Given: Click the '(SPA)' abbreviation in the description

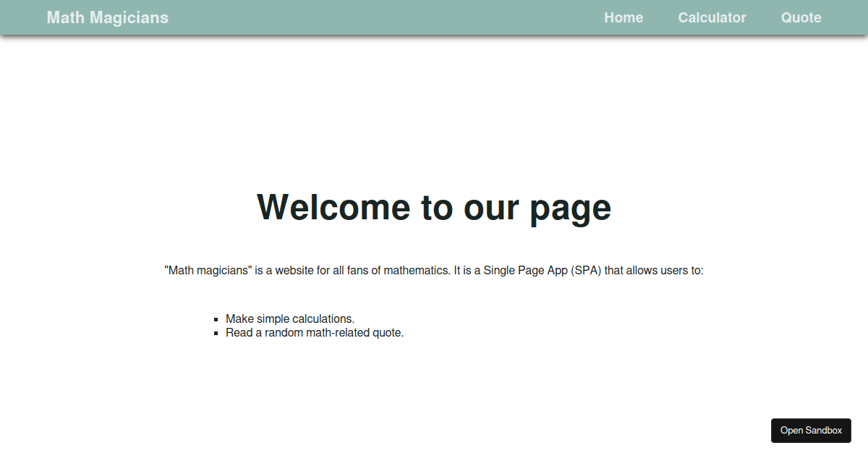Looking at the screenshot, I should click(586, 271).
